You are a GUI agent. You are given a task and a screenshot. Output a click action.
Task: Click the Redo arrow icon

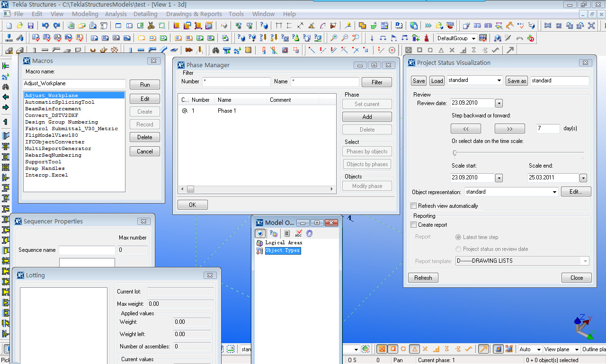(57, 26)
